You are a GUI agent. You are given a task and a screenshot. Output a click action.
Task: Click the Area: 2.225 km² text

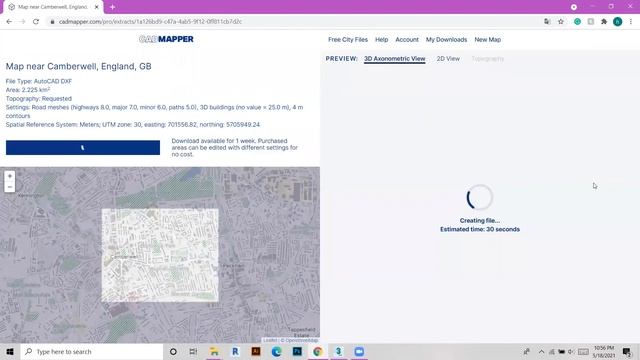tap(28, 90)
